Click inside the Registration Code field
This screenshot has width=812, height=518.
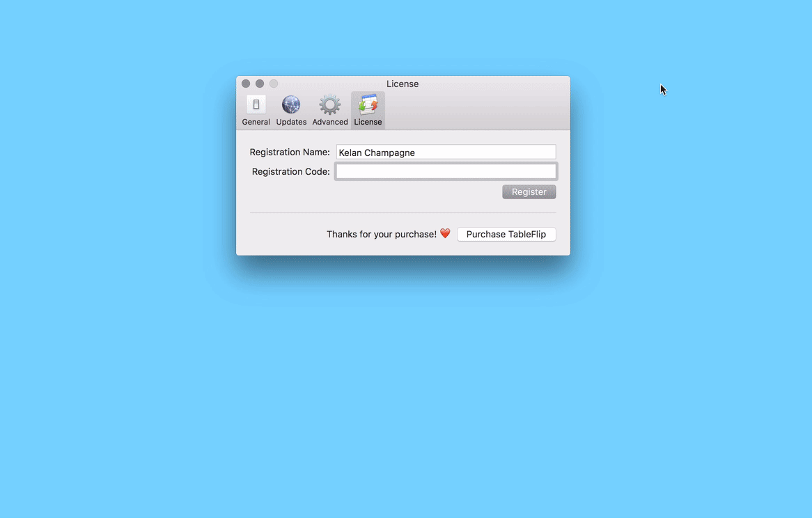[446, 171]
